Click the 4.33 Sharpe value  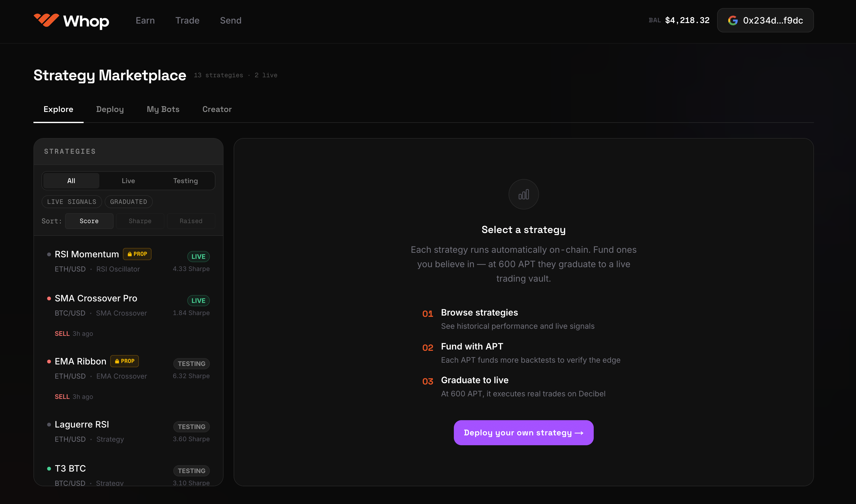point(191,269)
